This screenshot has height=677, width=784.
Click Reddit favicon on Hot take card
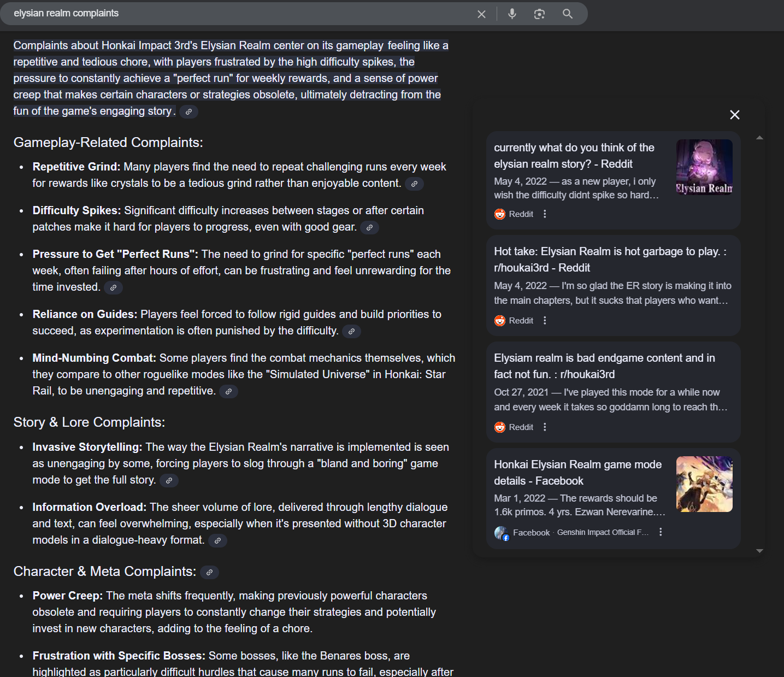coord(500,321)
